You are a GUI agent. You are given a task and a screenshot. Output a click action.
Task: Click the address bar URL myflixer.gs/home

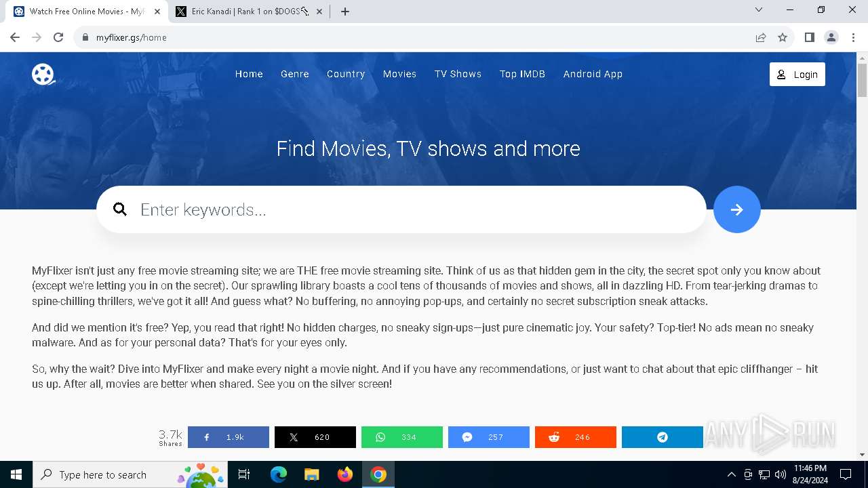tap(132, 37)
